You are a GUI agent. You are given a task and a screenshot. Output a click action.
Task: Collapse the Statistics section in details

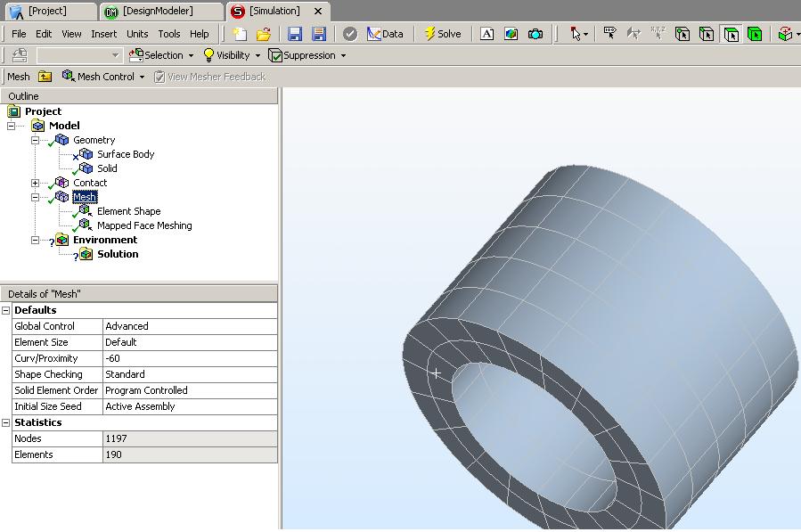pos(6,422)
